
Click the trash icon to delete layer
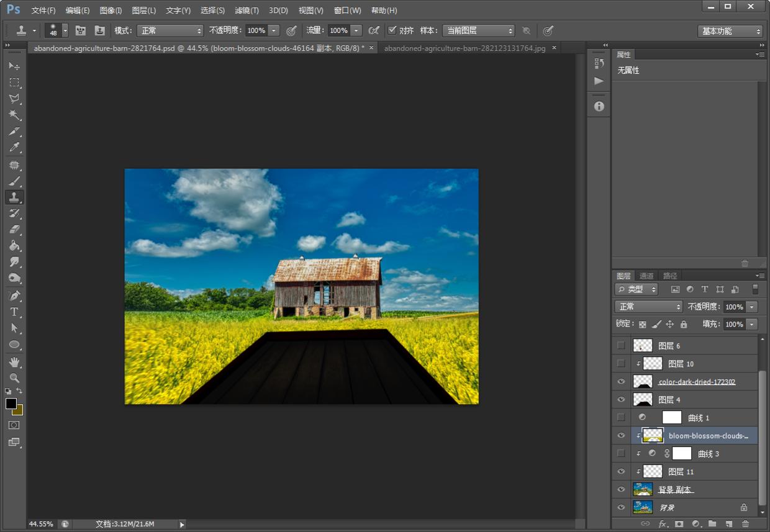[x=745, y=524]
